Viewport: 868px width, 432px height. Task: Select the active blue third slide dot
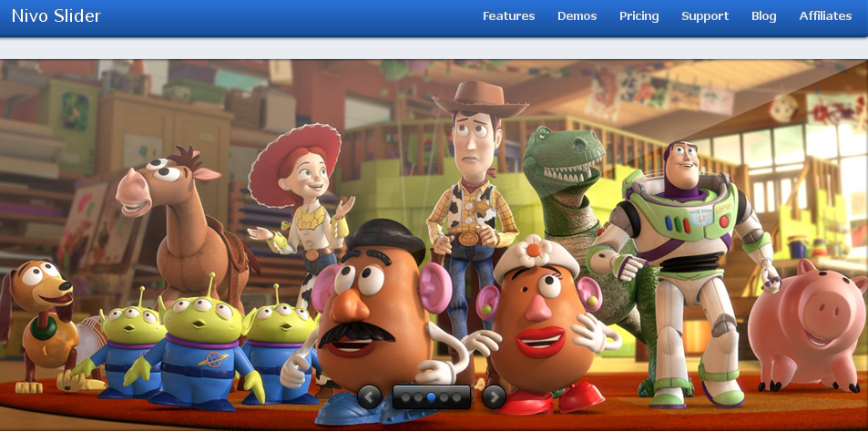pos(431,397)
